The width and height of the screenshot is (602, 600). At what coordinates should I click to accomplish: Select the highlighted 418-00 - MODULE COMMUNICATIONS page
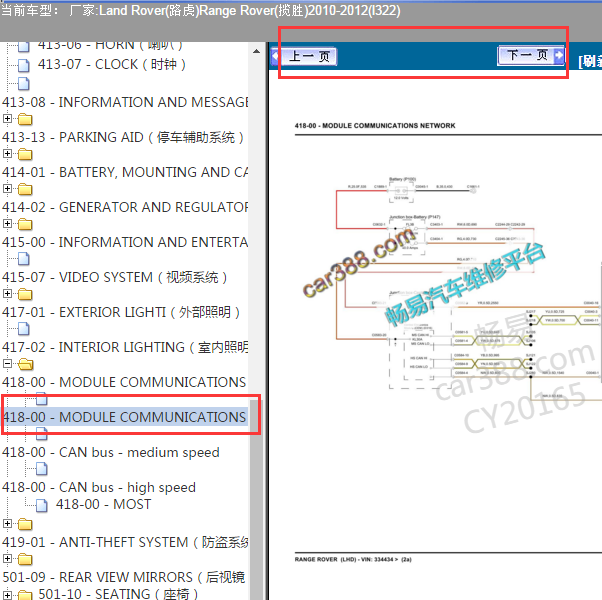(x=124, y=417)
